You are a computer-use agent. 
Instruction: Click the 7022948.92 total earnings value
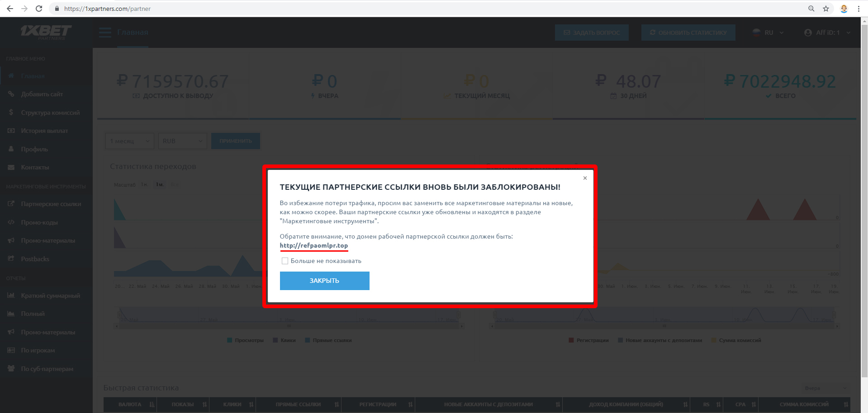(x=787, y=81)
